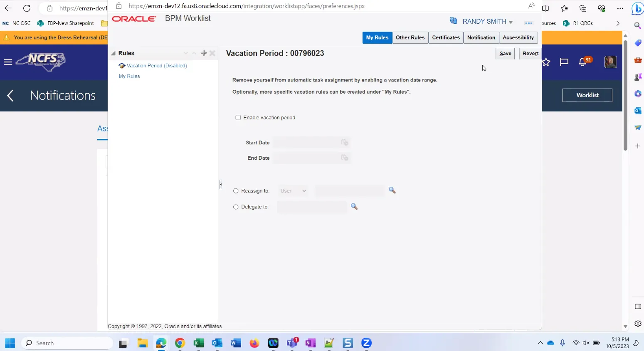This screenshot has width=644, height=351.
Task: Click the Reassign to search magnifier icon
Action: [392, 190]
